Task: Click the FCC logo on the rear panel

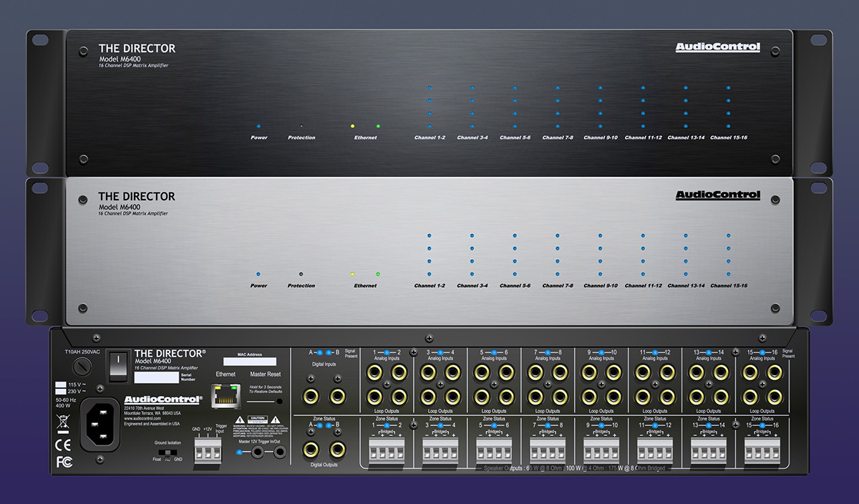Action: pos(64,462)
